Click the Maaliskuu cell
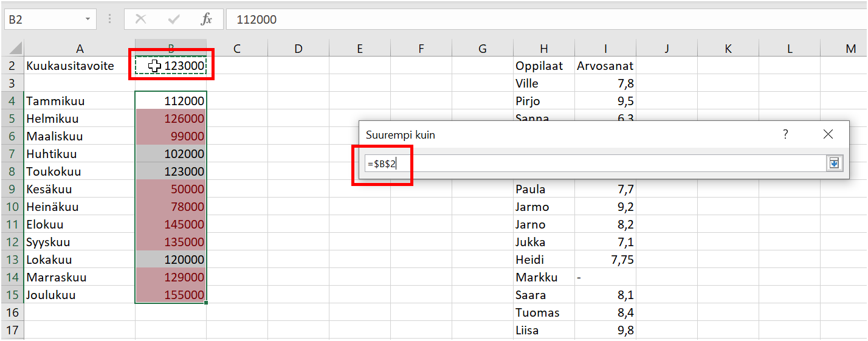Image resolution: width=868 pixels, height=341 pixels. click(x=80, y=136)
